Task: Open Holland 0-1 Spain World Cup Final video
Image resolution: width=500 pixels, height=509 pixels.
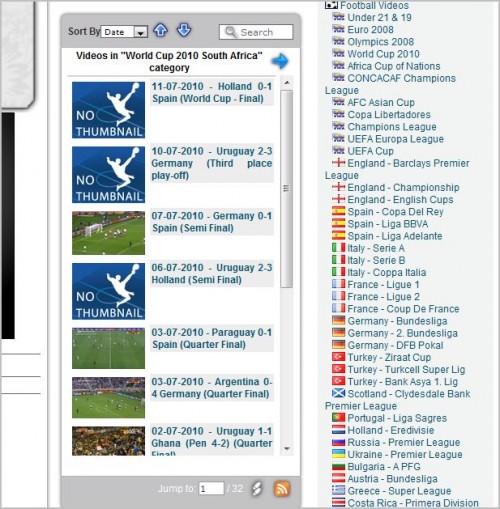Action: pos(212,92)
